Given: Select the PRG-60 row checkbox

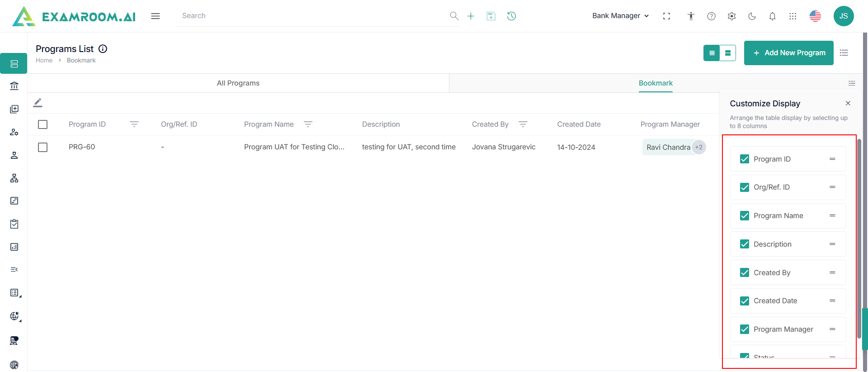Looking at the screenshot, I should pos(43,148).
